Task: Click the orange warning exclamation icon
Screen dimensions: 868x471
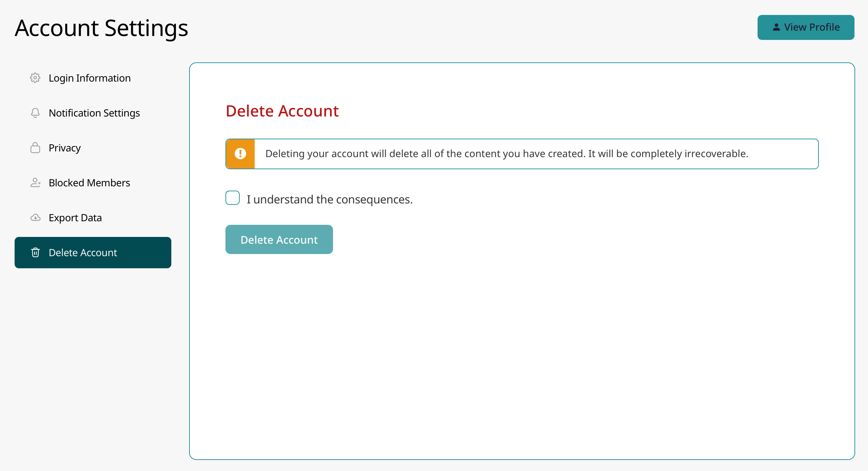Action: coord(240,154)
